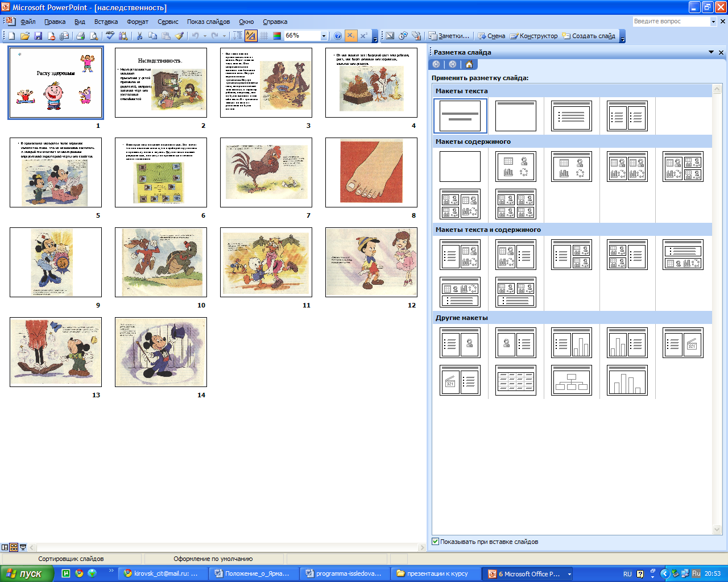Click the Color/Grayscale icon

(x=277, y=36)
